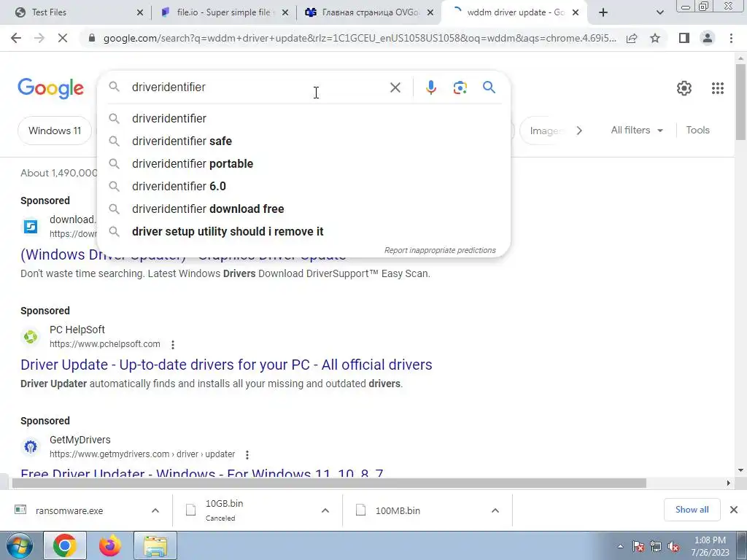Viewport: 747px width, 560px height.
Task: Go back to the previous page
Action: tap(16, 38)
